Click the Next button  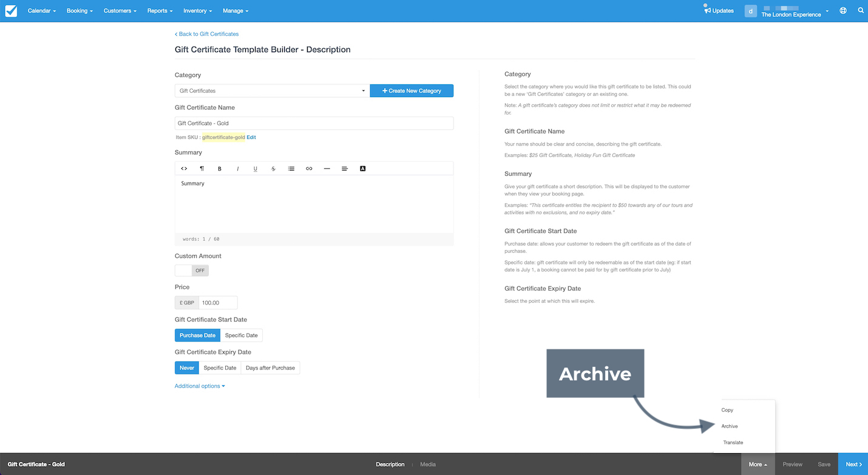853,464
